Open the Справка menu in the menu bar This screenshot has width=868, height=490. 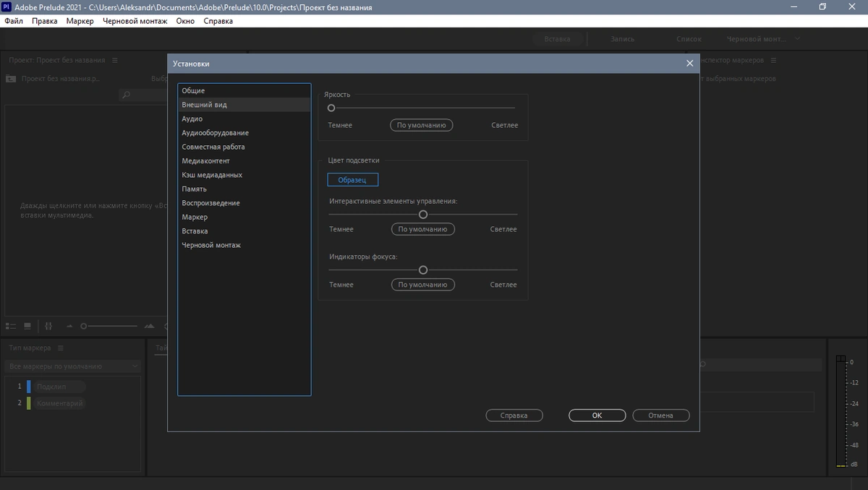[218, 21]
